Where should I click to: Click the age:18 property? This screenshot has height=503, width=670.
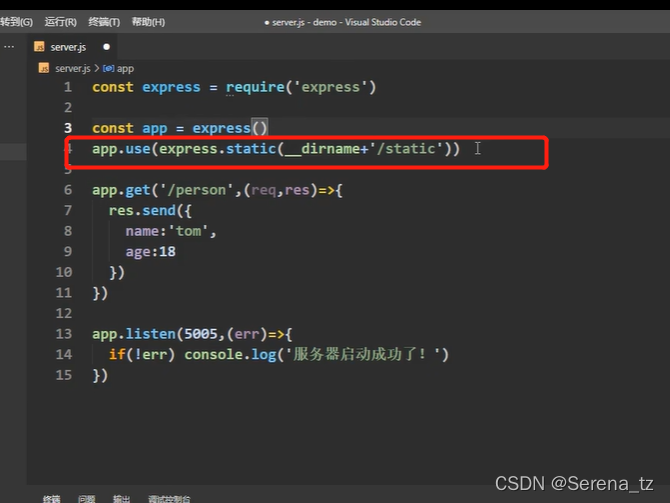point(150,252)
